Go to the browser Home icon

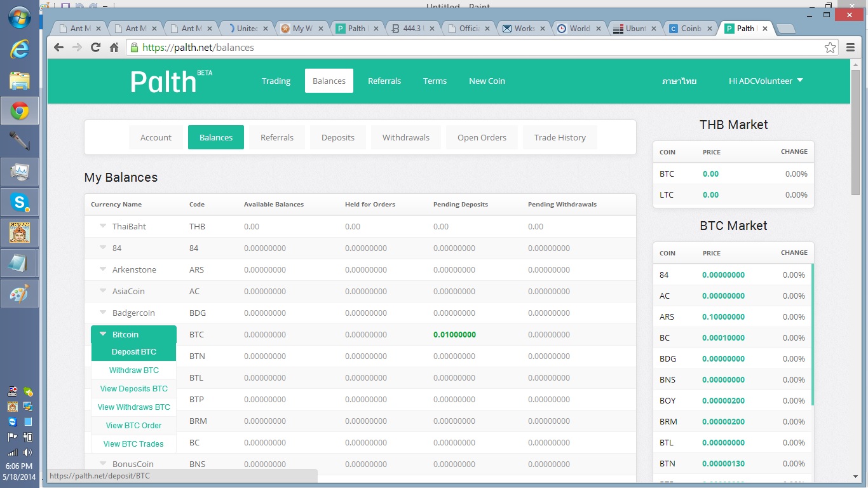(x=114, y=47)
